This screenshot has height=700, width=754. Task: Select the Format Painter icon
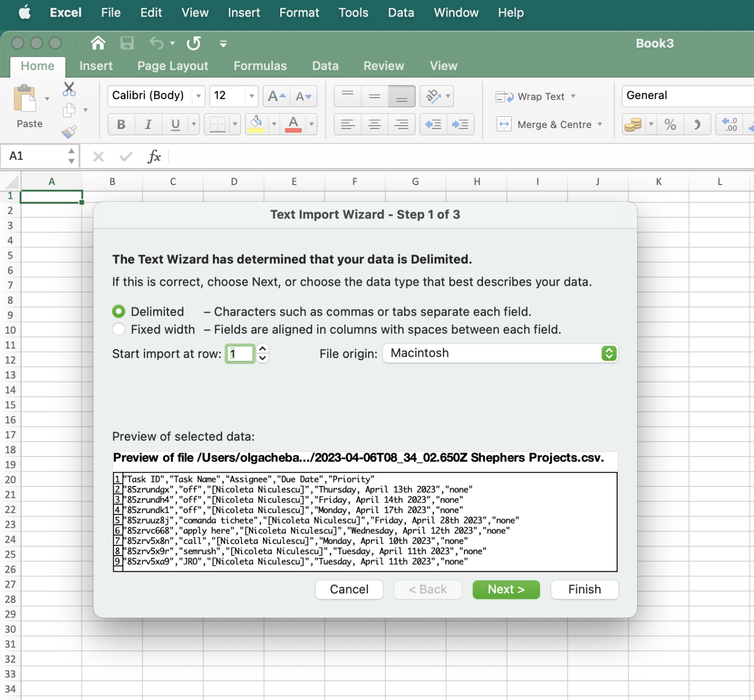[69, 131]
